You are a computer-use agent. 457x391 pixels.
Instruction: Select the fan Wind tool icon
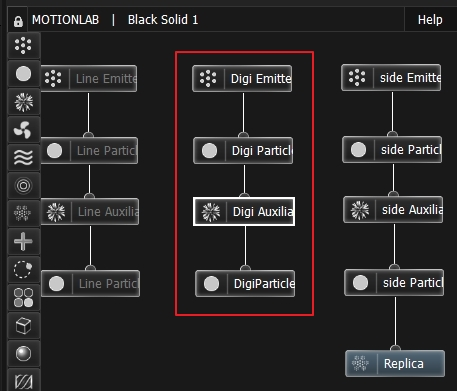(23, 130)
